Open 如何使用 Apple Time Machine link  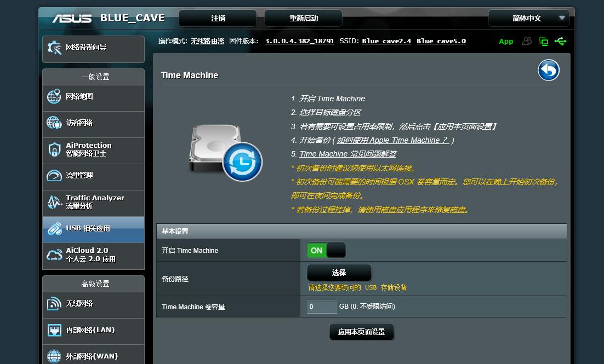(393, 140)
